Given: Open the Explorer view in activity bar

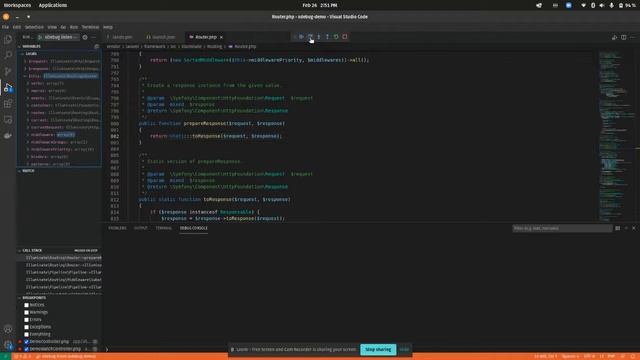Looking at the screenshot, I should click(x=8, y=39).
